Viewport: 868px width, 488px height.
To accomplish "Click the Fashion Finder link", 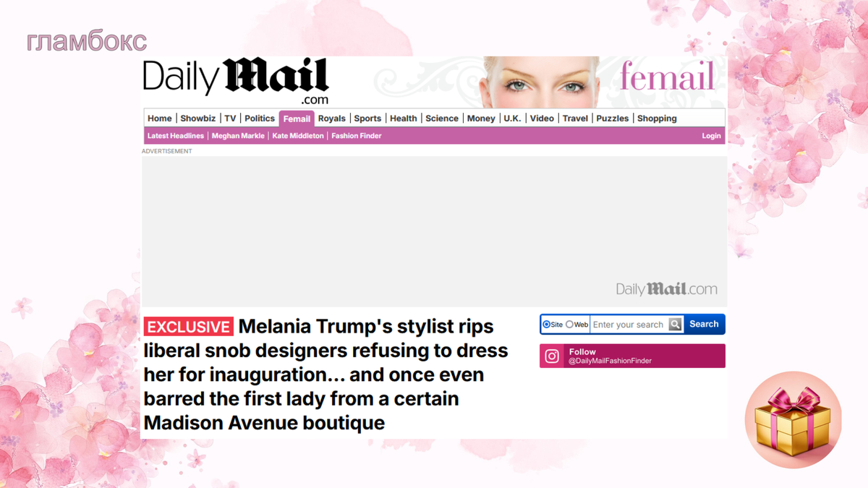I will tap(357, 136).
